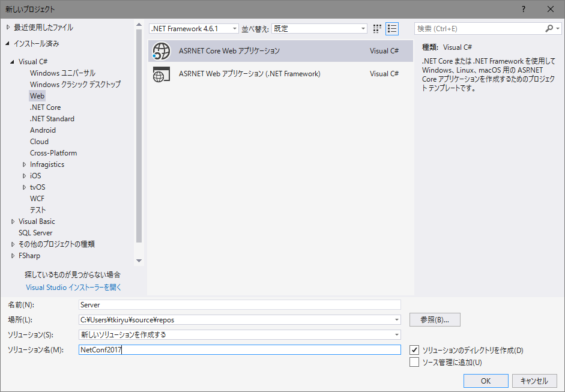Click ASP.NET Core Web application globe icon

point(161,51)
